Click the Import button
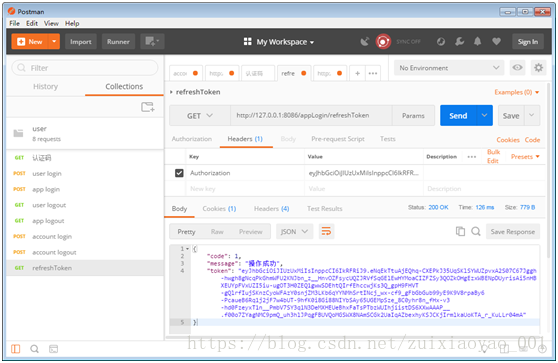 [81, 42]
